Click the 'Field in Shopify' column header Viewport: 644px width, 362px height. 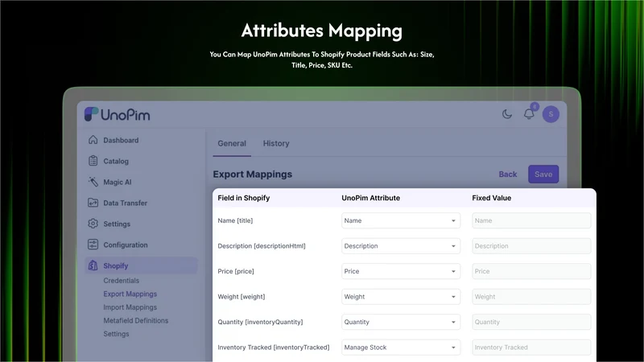[x=244, y=198]
